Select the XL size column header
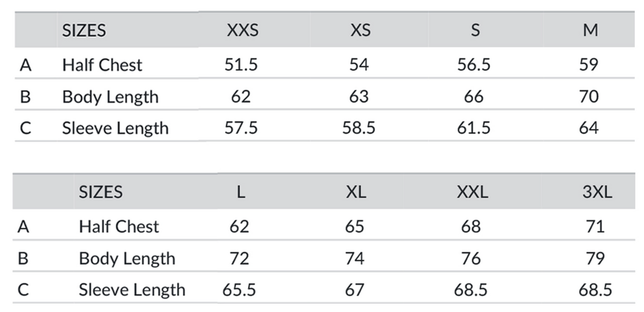 [355, 192]
